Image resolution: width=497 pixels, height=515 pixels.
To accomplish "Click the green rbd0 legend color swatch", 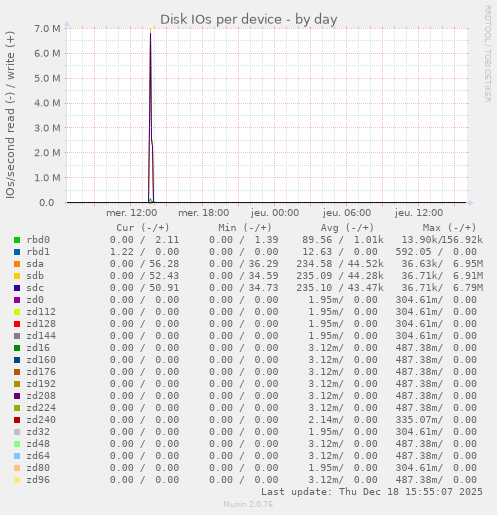I will click(x=17, y=240).
